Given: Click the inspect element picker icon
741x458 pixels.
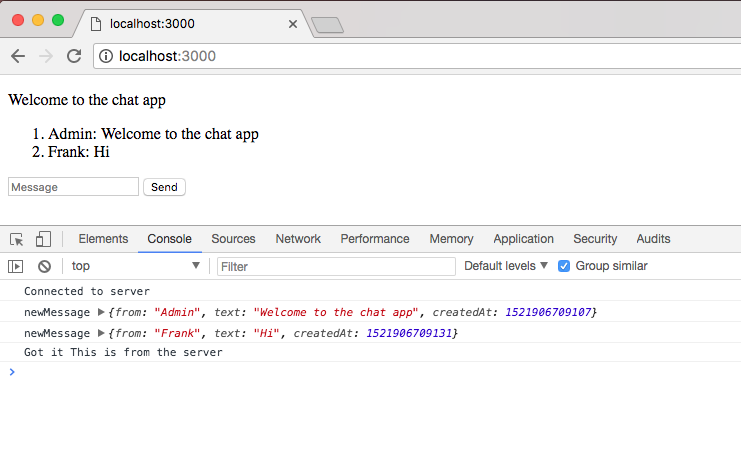Looking at the screenshot, I should click(x=17, y=239).
